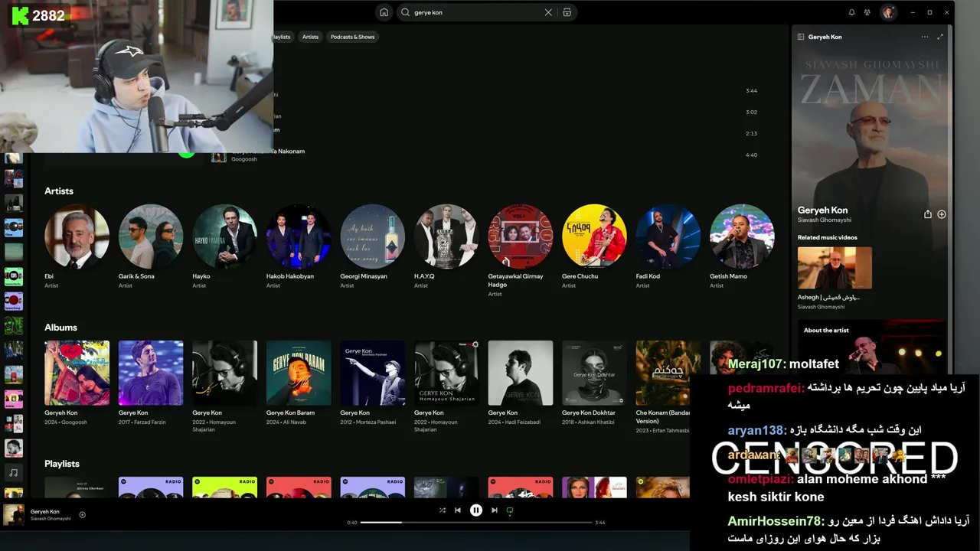Open the notifications bell
Viewport: 980px width, 551px height.
tap(851, 12)
